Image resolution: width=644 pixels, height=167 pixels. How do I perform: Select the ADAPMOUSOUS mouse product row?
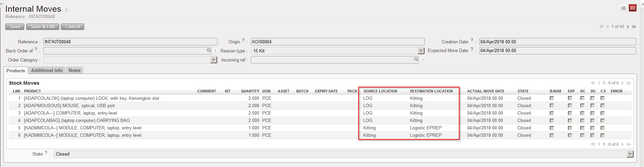coord(69,106)
